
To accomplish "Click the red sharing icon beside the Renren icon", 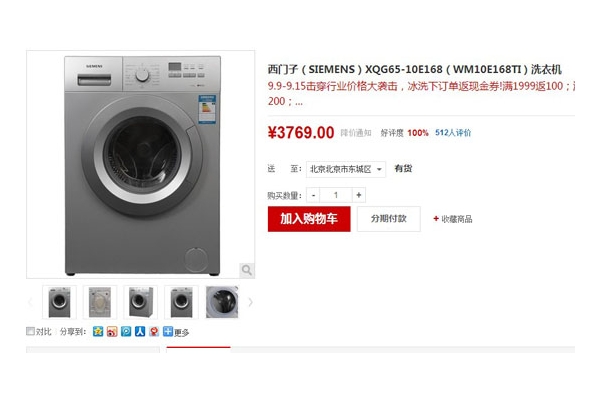I will (154, 331).
